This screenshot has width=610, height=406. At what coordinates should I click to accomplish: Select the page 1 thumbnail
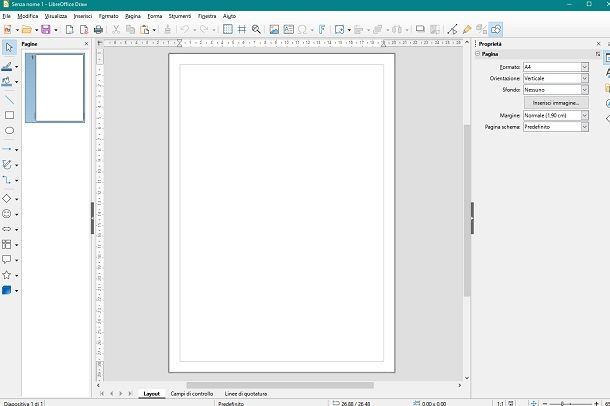60,88
